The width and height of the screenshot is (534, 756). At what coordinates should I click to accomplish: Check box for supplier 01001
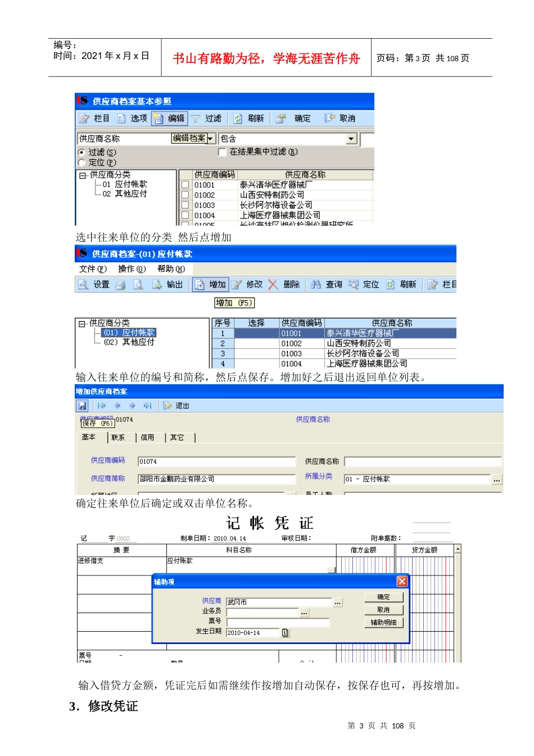click(185, 185)
